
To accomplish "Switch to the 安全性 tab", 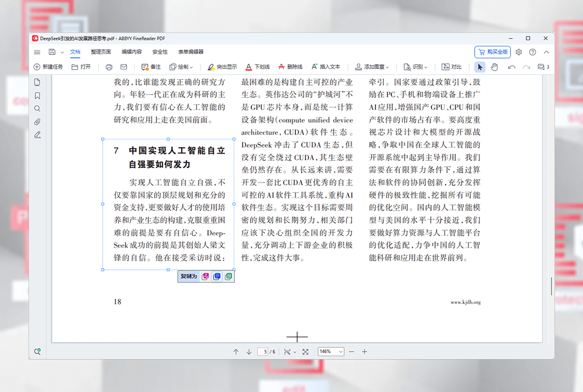I will coord(160,52).
